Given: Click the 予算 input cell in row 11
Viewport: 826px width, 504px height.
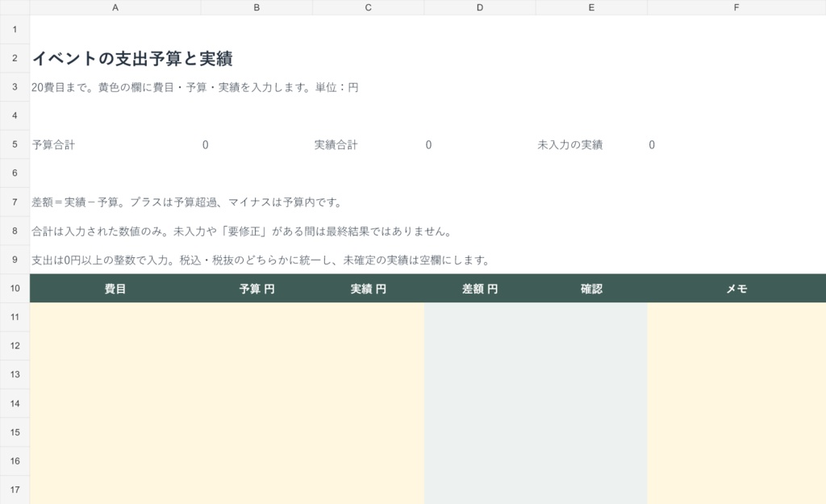Looking at the screenshot, I should (257, 317).
